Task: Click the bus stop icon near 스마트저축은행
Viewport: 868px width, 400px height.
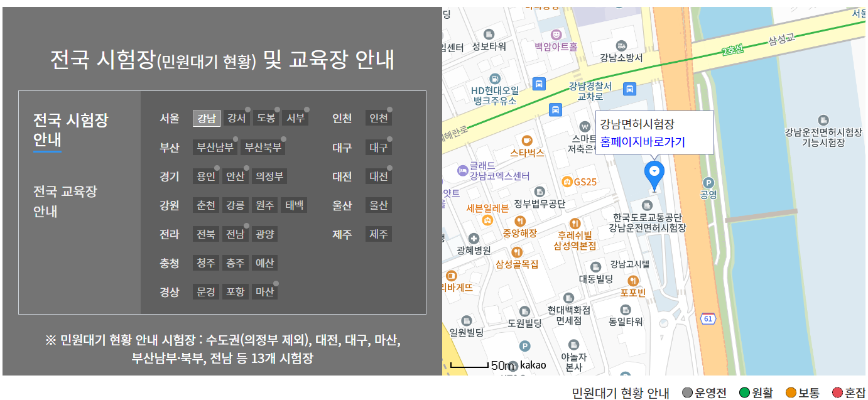Action: coord(555,111)
